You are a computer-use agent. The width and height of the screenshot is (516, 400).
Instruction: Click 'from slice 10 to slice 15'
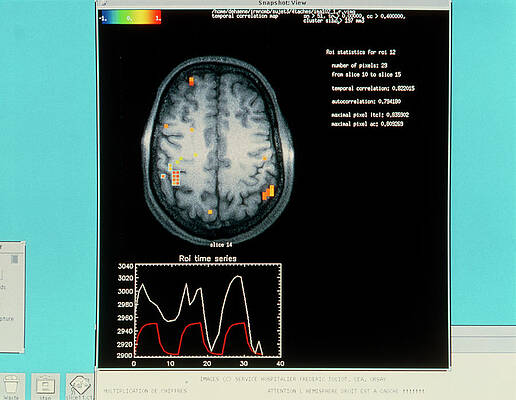point(366,75)
